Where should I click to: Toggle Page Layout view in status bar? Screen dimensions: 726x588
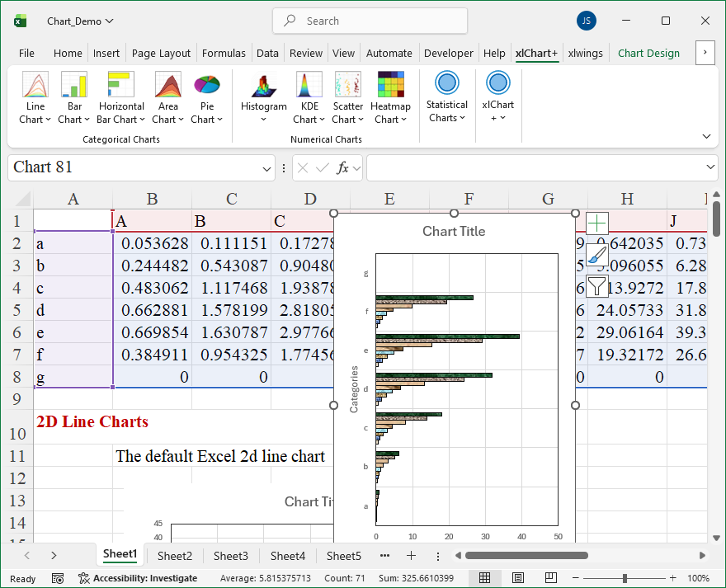click(517, 578)
